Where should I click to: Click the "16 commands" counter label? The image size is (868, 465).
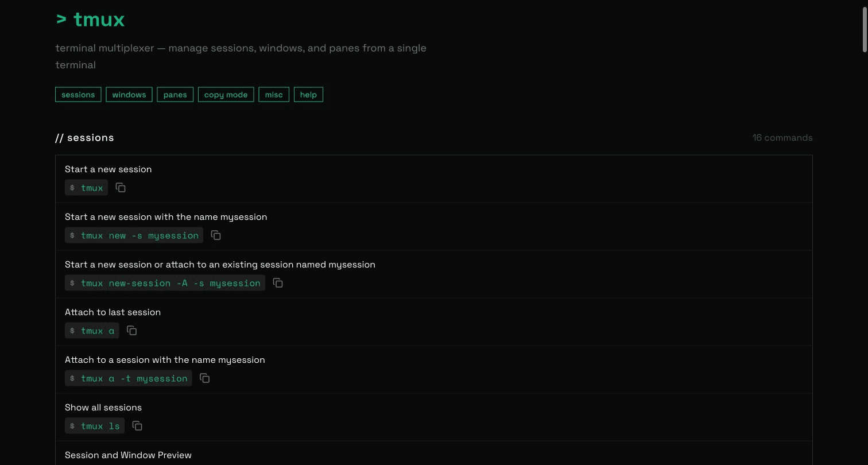782,137
